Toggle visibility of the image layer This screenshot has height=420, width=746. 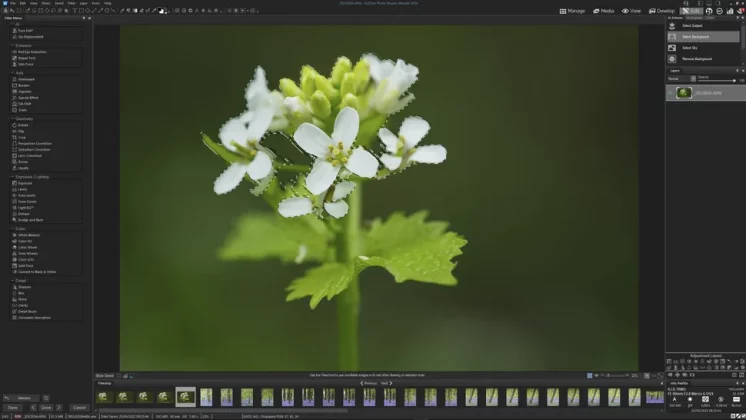670,93
